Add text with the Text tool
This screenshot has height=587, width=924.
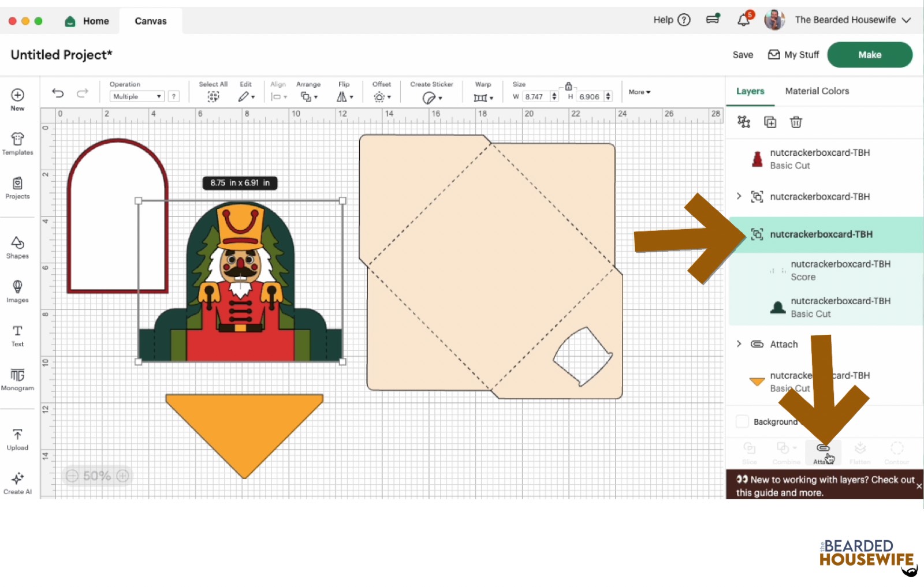(17, 335)
